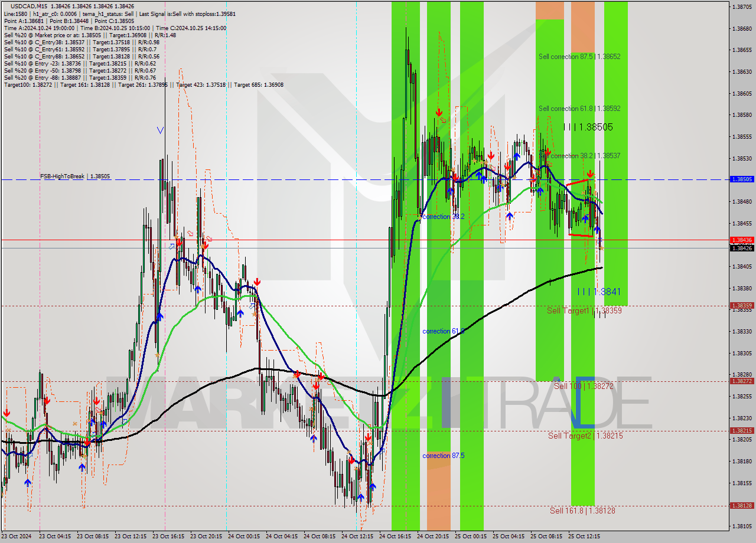Click the red 1.38215 price tag
The height and width of the screenshot is (543, 756).
(742, 431)
